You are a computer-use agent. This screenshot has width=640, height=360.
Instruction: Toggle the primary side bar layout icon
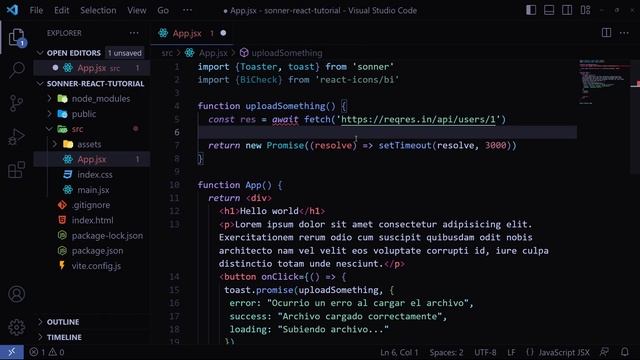[x=531, y=10]
